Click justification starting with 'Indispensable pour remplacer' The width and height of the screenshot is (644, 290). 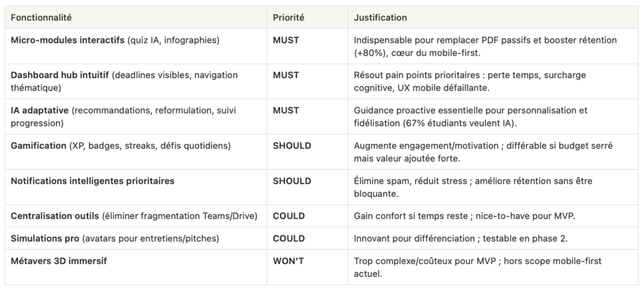485,46
